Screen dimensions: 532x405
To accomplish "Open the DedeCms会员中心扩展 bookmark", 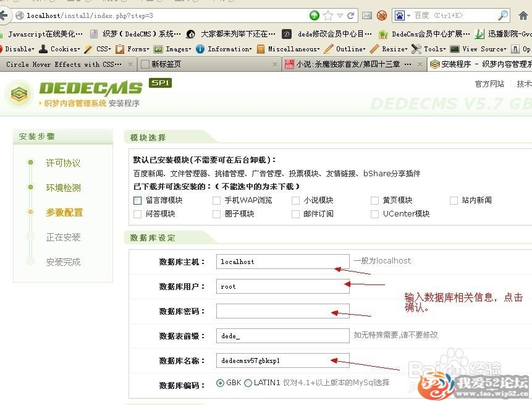I will (x=424, y=34).
